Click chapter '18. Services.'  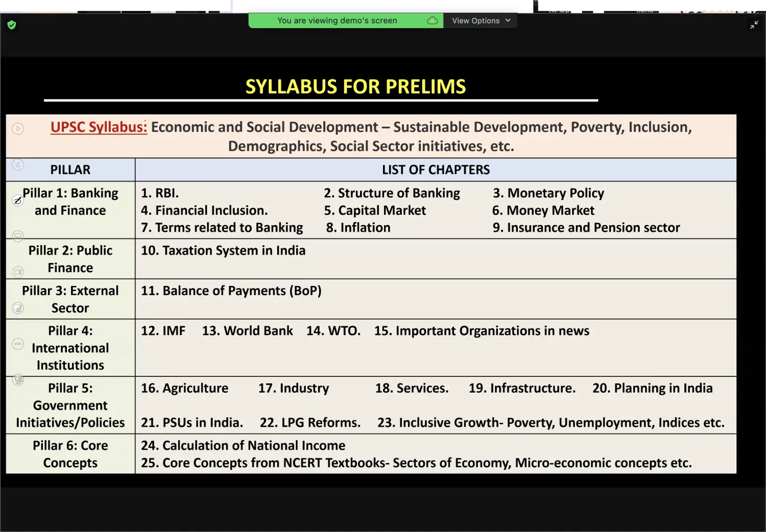[x=412, y=389]
